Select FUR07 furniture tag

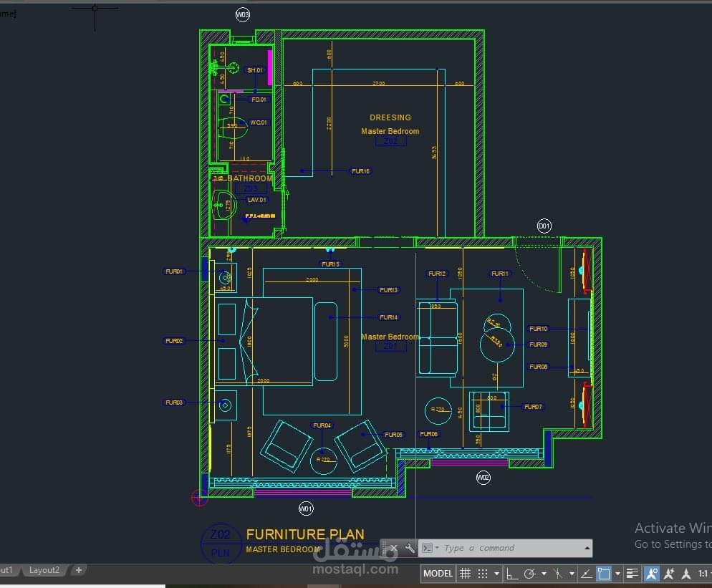point(533,407)
